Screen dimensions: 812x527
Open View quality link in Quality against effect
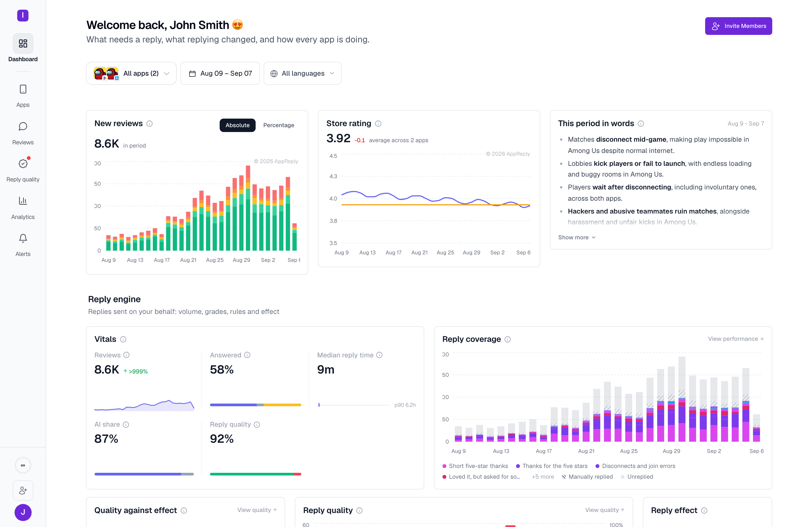(x=257, y=510)
